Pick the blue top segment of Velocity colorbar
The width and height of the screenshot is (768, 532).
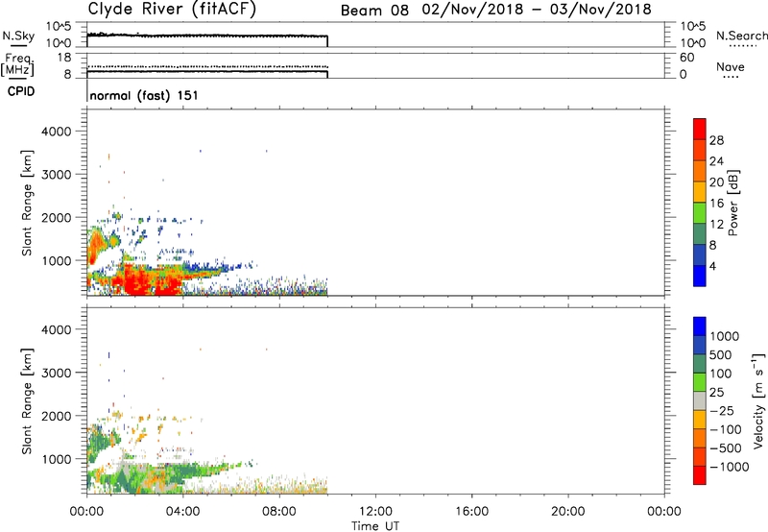(700, 326)
